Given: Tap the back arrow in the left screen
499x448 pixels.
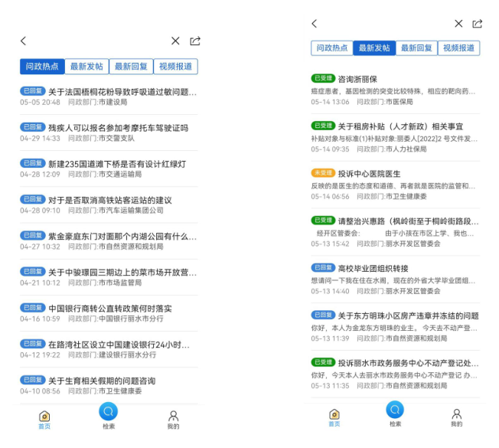Looking at the screenshot, I should pyautogui.click(x=23, y=41).
